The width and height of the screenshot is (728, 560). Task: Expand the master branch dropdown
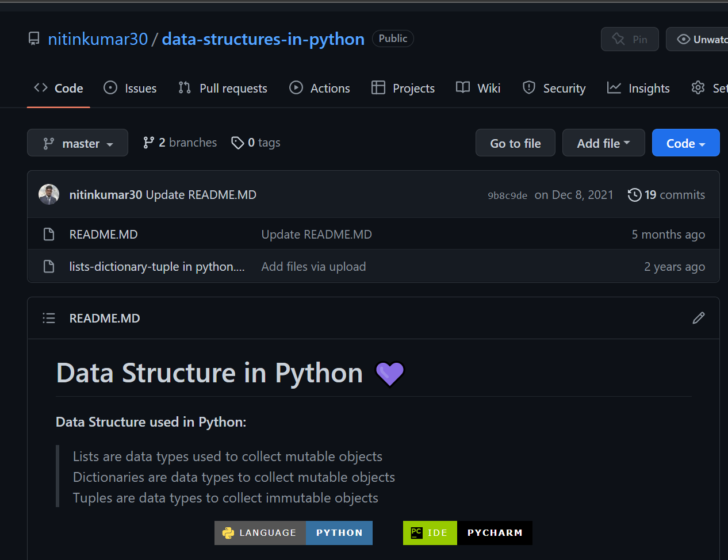click(78, 143)
